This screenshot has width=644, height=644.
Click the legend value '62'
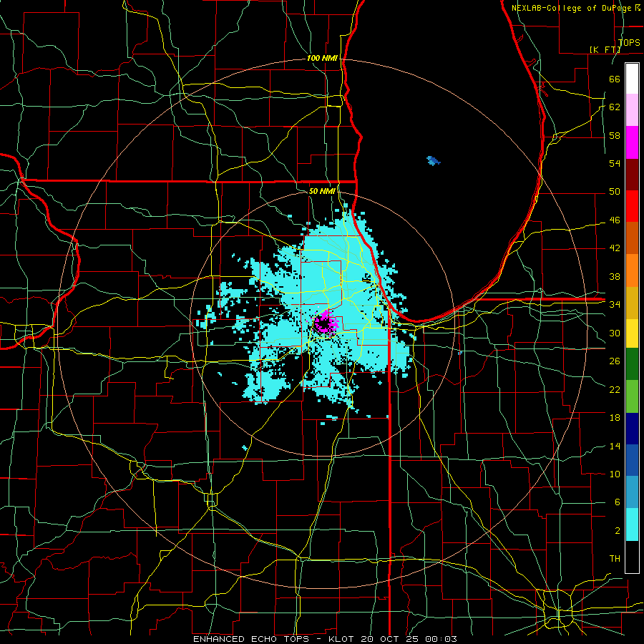click(x=615, y=107)
